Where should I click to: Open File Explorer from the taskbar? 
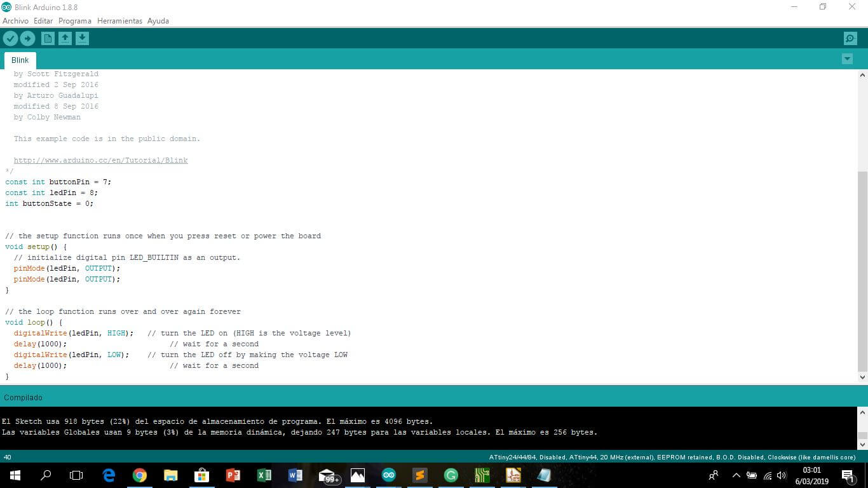click(x=171, y=475)
